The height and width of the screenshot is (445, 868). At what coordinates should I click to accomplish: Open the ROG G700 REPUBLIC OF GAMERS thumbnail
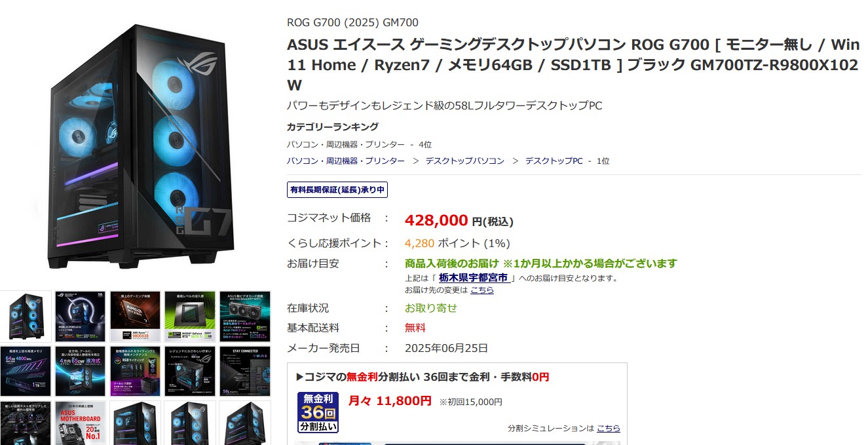point(81,316)
